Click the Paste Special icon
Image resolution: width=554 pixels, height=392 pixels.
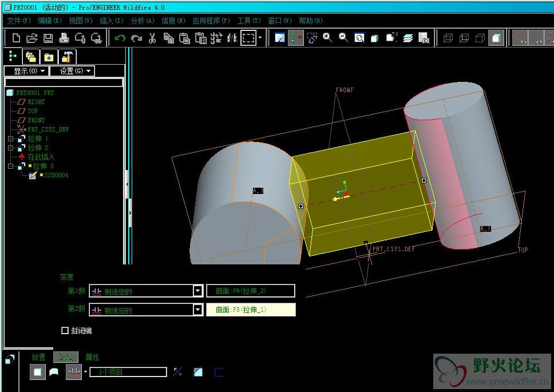(201, 38)
